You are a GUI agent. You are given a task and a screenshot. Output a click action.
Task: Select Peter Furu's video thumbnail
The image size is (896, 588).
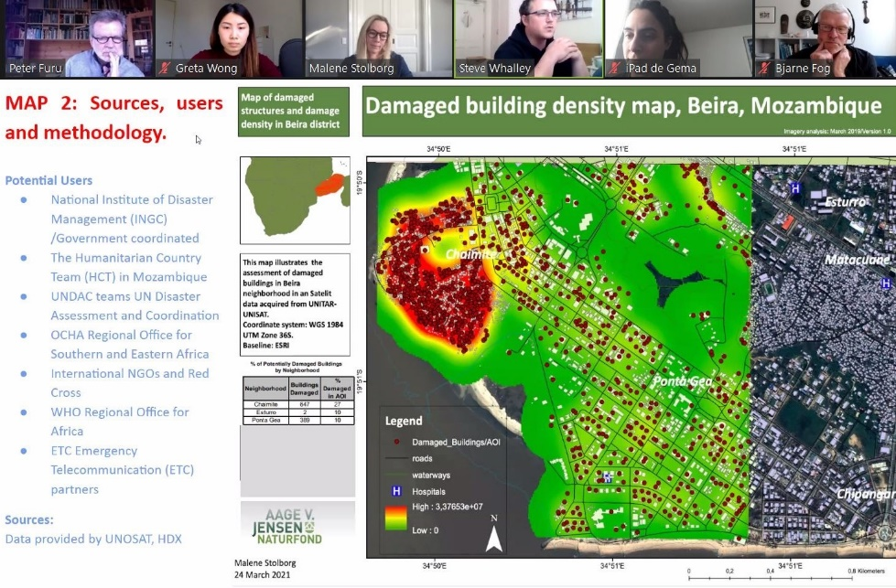(x=75, y=38)
